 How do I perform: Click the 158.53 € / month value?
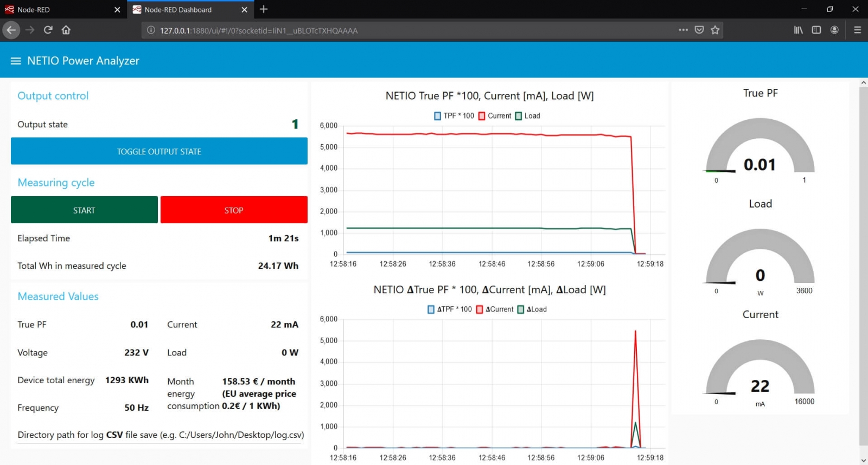[x=258, y=382]
